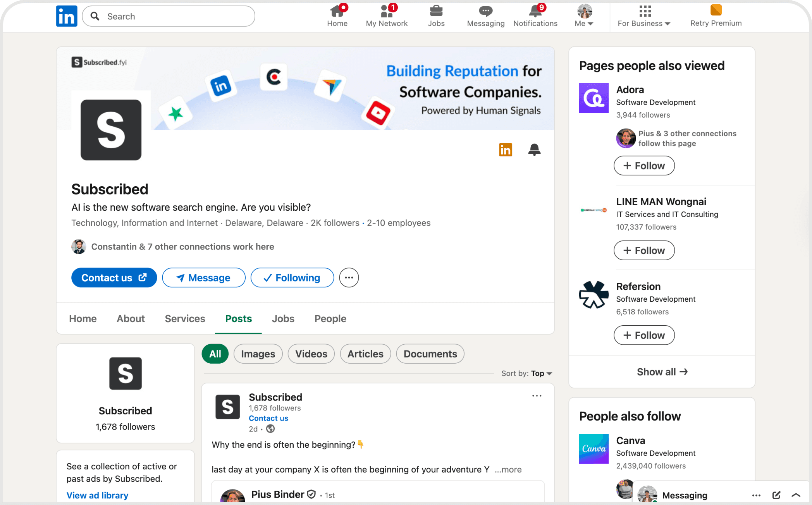
Task: Click the orange LinkedIn icon beside the bell
Action: pos(506,149)
